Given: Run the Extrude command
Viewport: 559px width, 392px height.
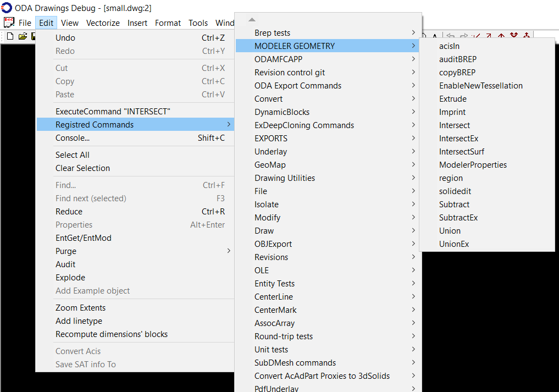Looking at the screenshot, I should point(487,99).
